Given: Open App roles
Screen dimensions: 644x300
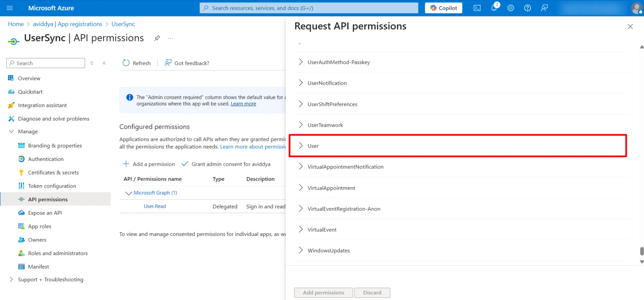Looking at the screenshot, I should coord(40,226).
